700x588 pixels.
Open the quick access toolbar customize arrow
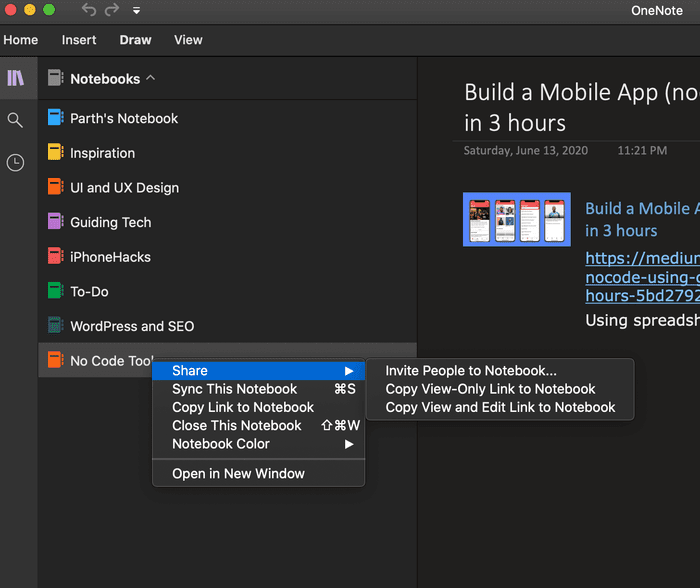pos(137,10)
